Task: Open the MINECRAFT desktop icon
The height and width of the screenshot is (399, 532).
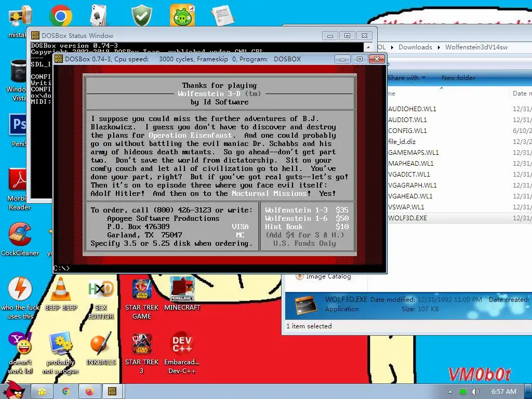Action: pyautogui.click(x=182, y=289)
